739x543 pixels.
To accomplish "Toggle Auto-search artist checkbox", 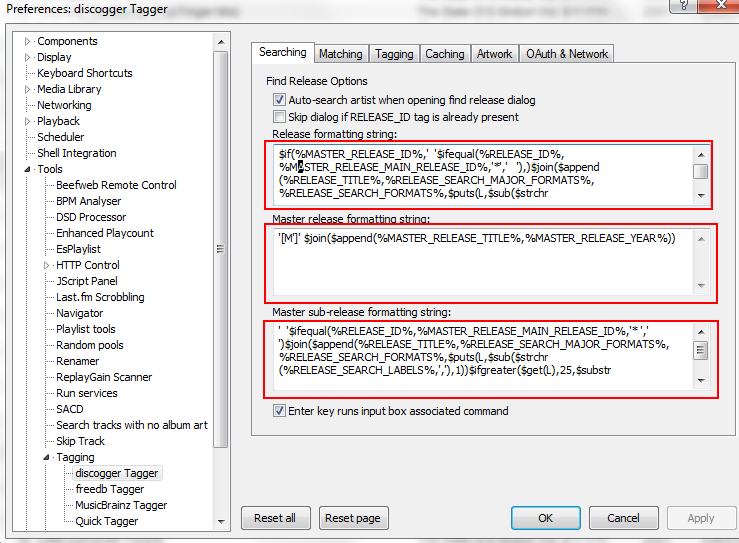I will click(x=279, y=100).
